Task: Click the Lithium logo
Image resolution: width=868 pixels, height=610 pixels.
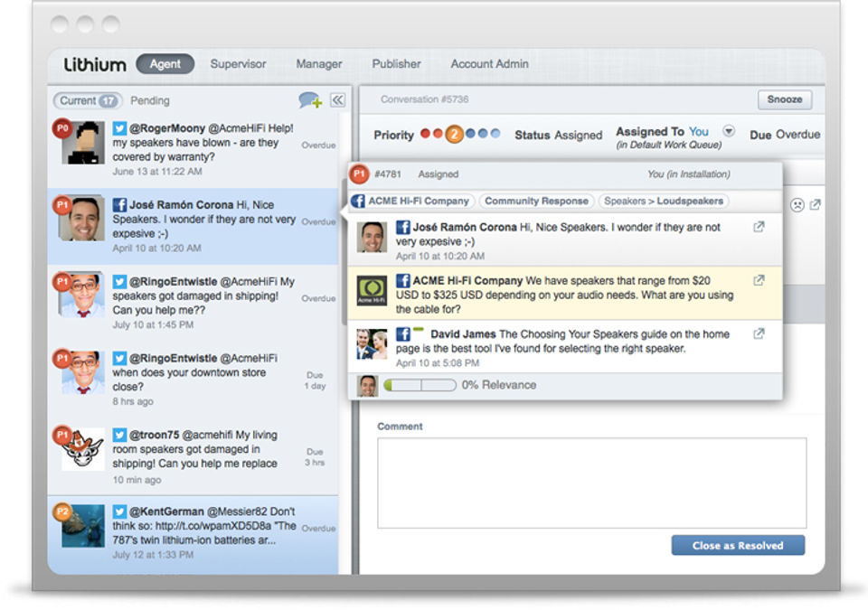Action: pos(95,65)
